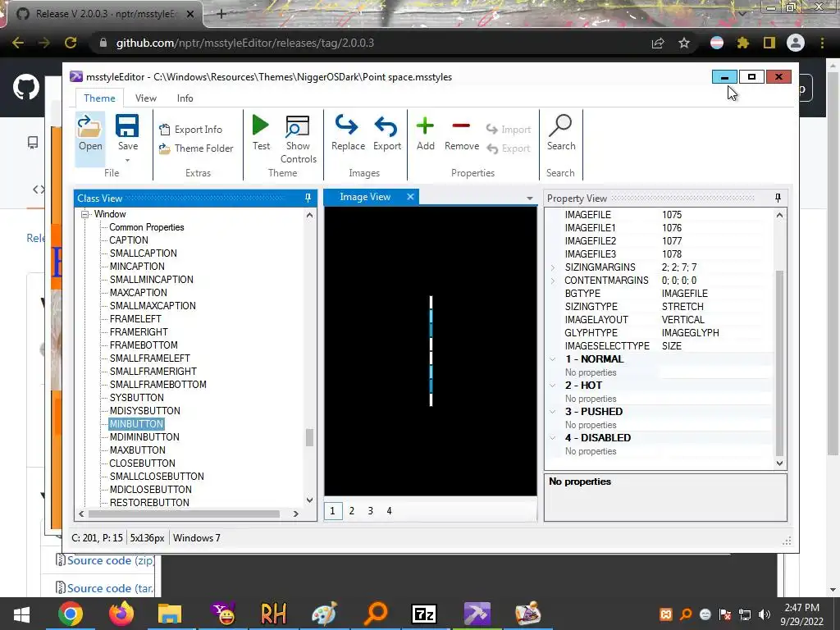Select CAPTION in Class View

[x=129, y=240]
